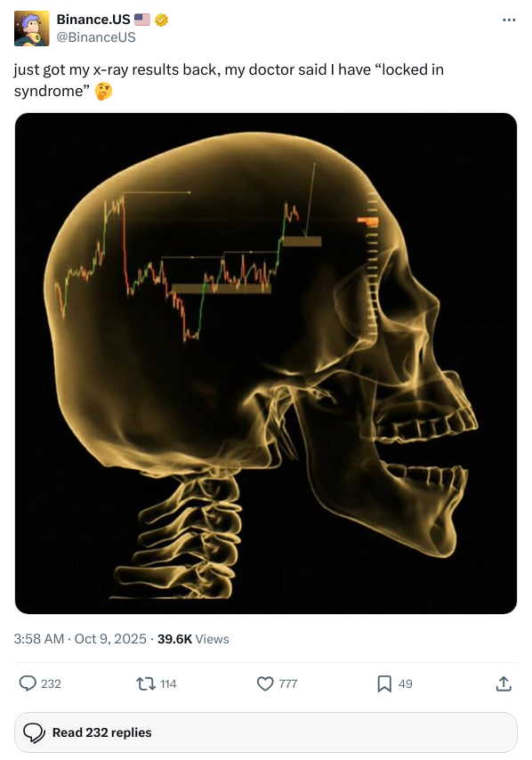The width and height of the screenshot is (532, 760).
Task: Open the 3:58 AM · Oct 9, 2025 timestamp
Action: point(80,639)
